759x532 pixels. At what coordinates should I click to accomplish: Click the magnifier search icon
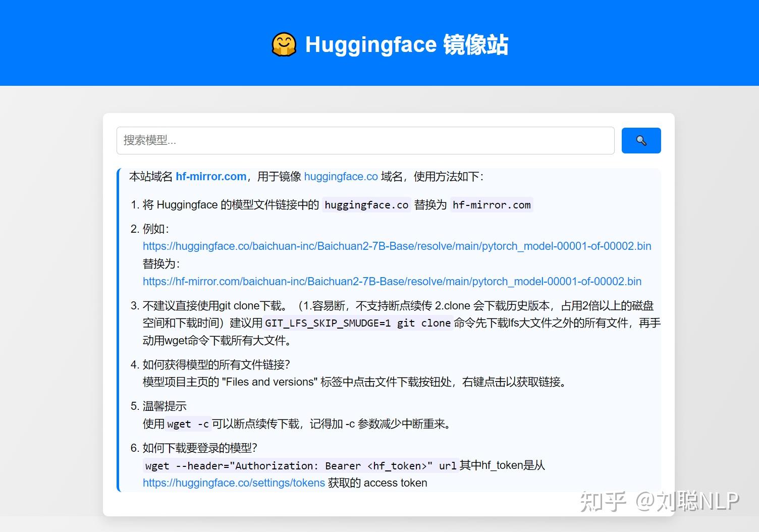point(641,140)
